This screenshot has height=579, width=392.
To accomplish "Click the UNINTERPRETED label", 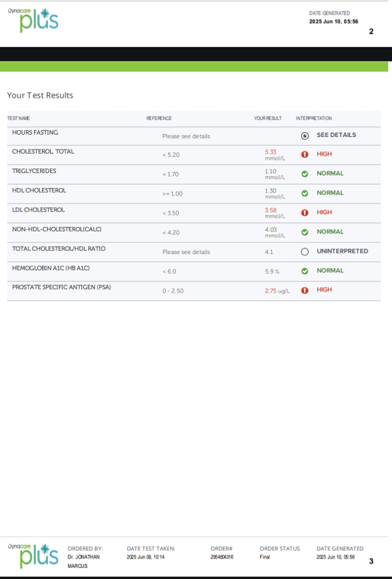I will (x=342, y=251).
